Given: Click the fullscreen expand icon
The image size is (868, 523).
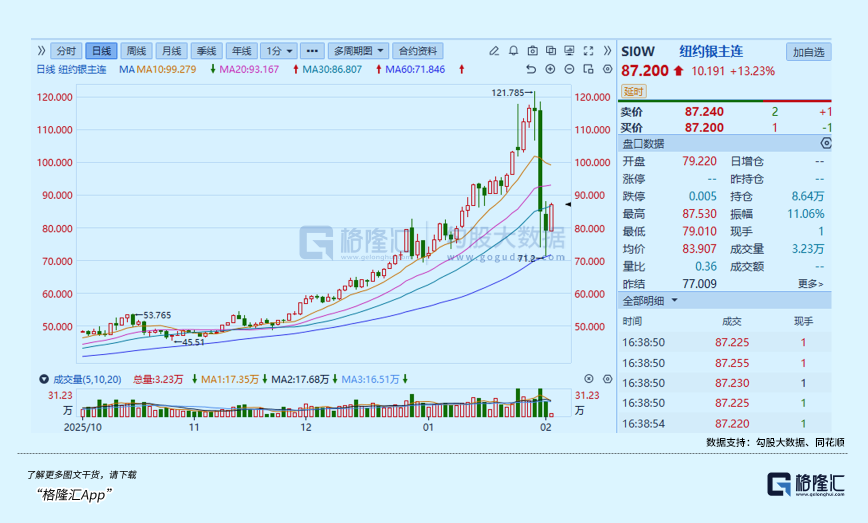Looking at the screenshot, I should 588,50.
